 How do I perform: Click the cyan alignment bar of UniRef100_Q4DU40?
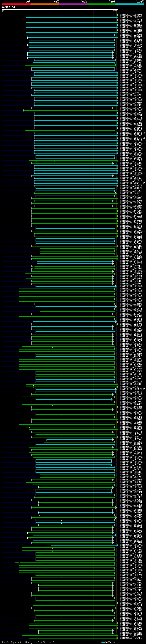click(x=75, y=261)
